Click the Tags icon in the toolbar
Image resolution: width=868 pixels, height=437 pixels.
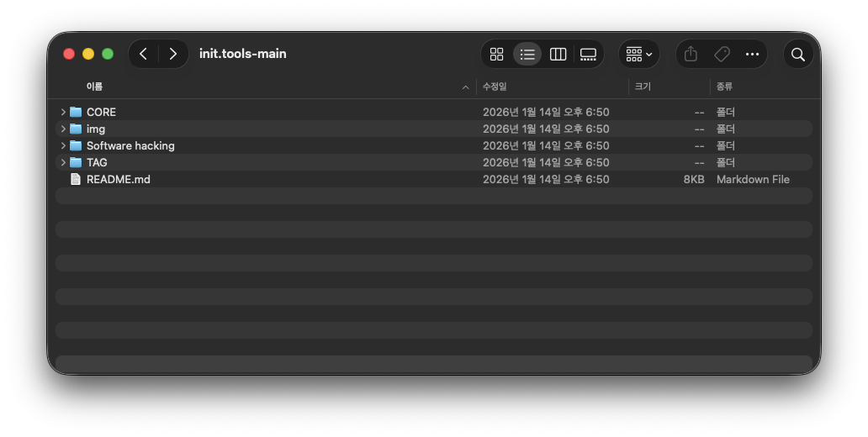click(x=722, y=54)
